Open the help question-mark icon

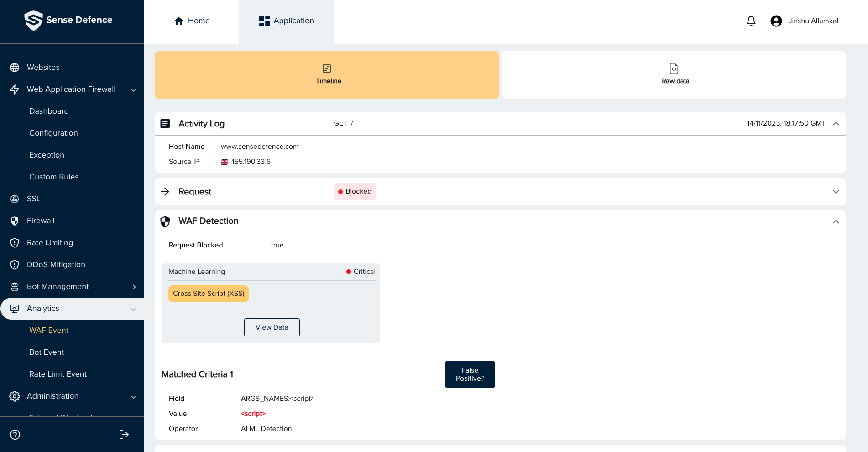15,435
